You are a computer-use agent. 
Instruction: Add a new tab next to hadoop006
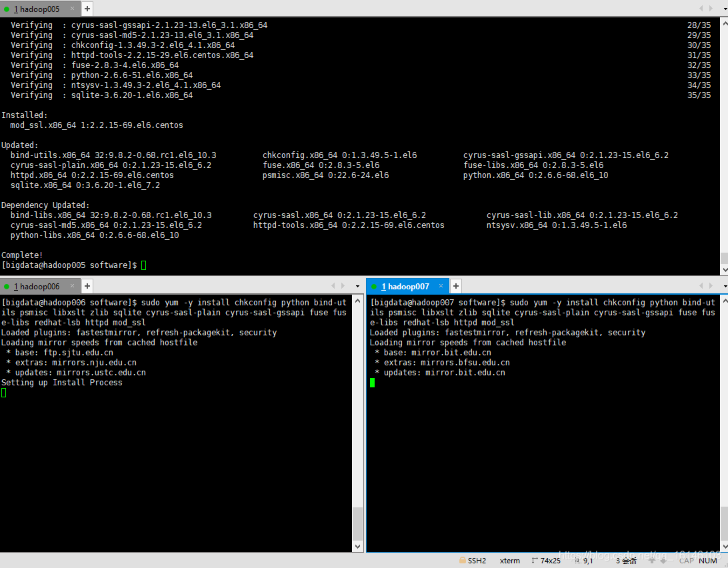87,286
